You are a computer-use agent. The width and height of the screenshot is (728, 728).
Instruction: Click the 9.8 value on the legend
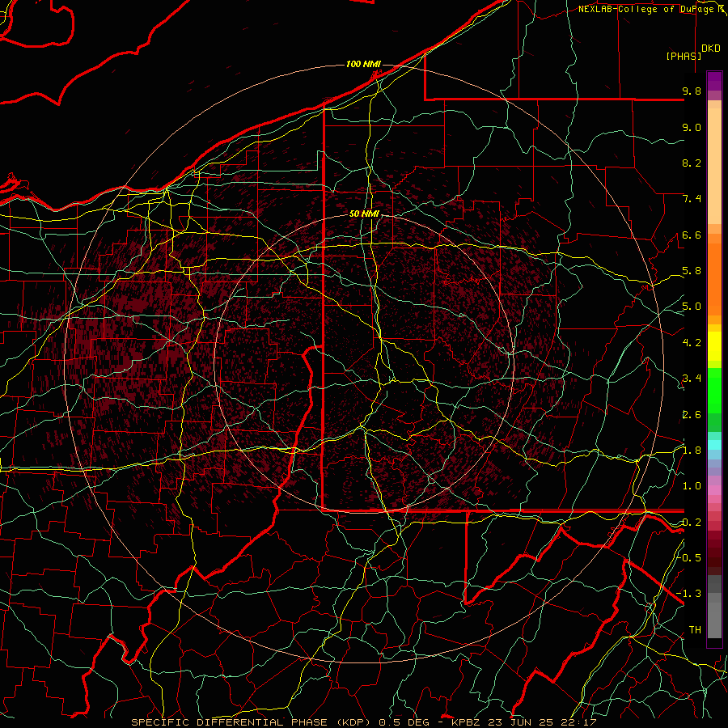pos(692,91)
